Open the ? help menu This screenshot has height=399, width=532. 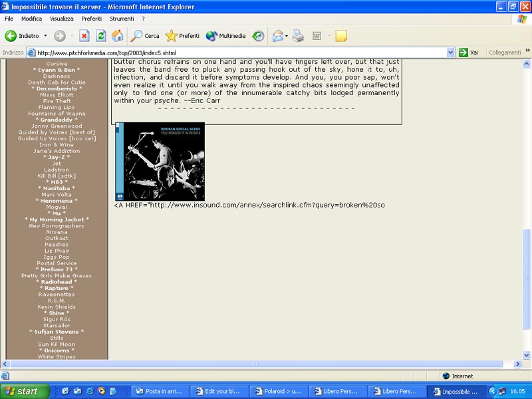(143, 19)
